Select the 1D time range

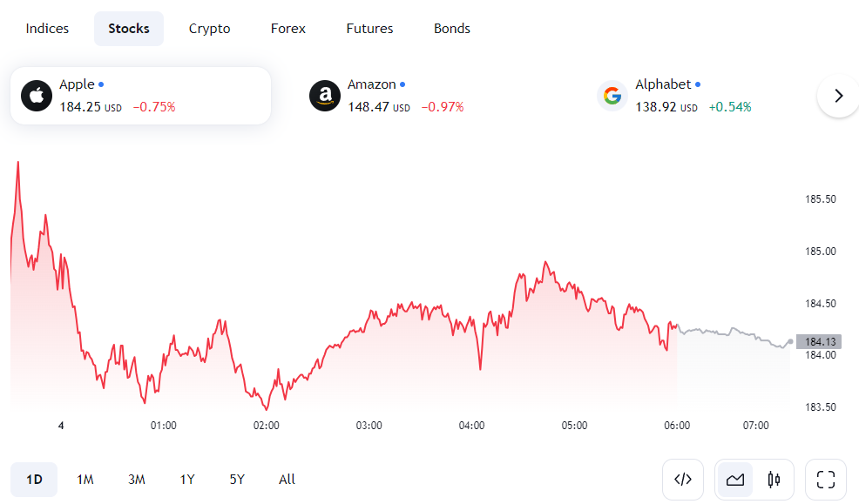coord(34,480)
